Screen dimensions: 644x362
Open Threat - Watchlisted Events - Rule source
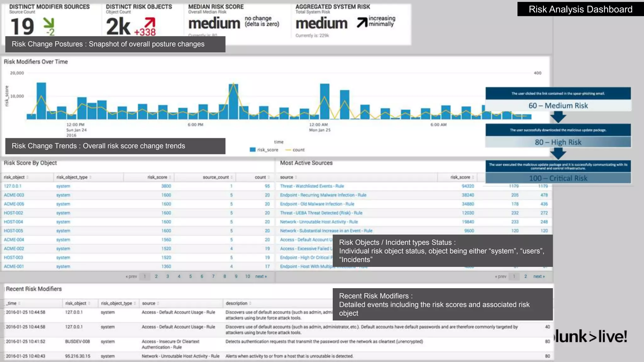pos(312,186)
